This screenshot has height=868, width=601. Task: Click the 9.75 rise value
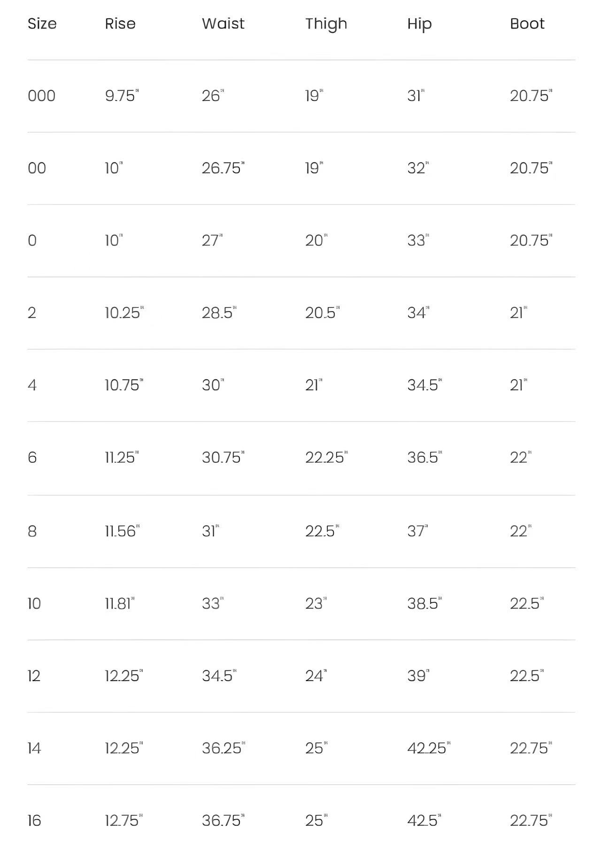click(121, 96)
